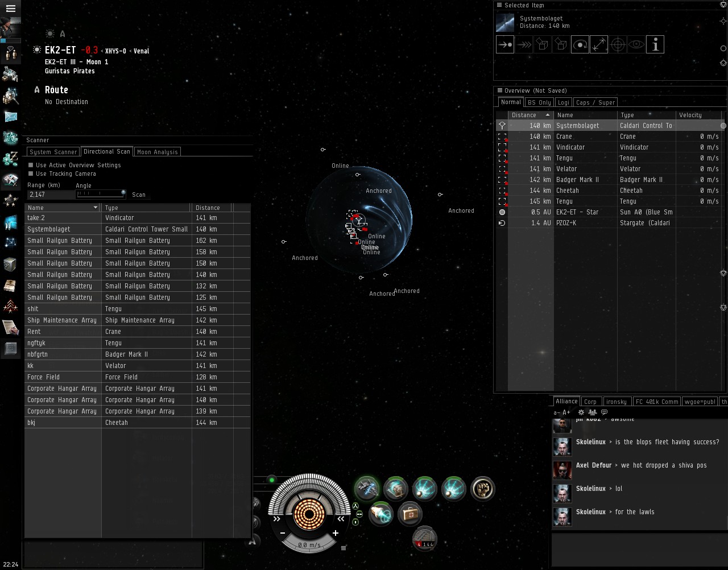Open the red chevrons icon in the sidebar

10,307
